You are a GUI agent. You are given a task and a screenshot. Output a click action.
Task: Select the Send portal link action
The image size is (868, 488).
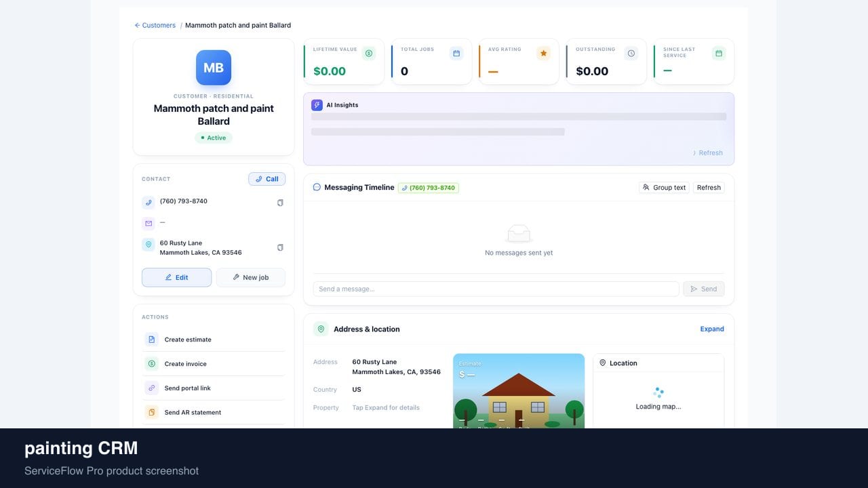pos(214,388)
